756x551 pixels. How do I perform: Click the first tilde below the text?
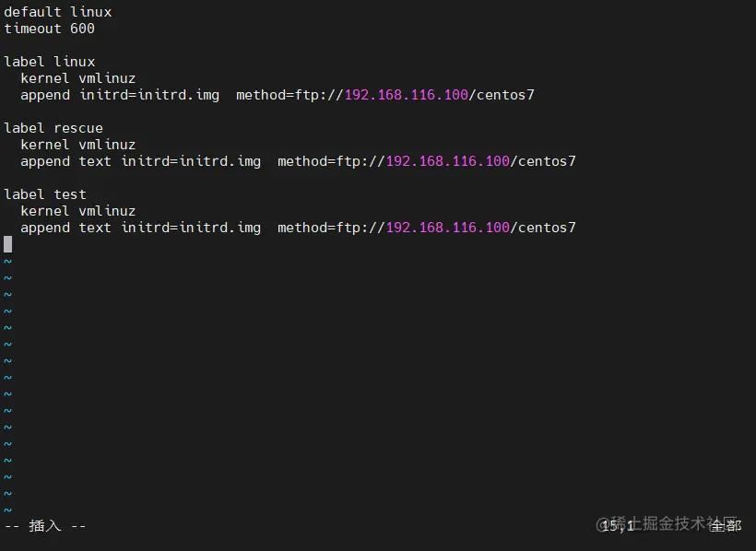tap(7, 262)
